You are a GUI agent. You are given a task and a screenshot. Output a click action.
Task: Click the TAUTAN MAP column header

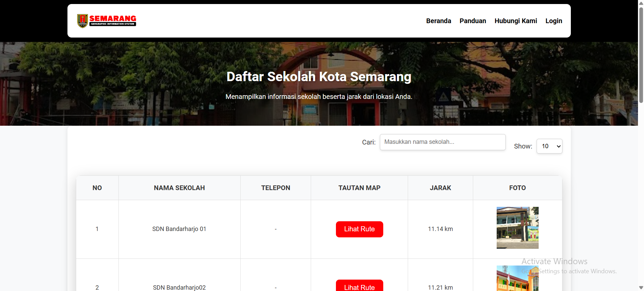click(359, 188)
